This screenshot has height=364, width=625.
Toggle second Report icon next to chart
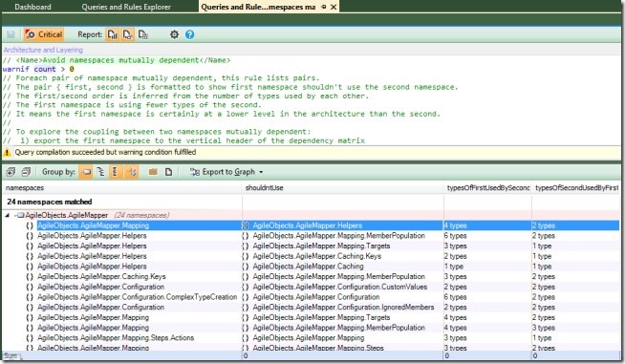[127, 34]
